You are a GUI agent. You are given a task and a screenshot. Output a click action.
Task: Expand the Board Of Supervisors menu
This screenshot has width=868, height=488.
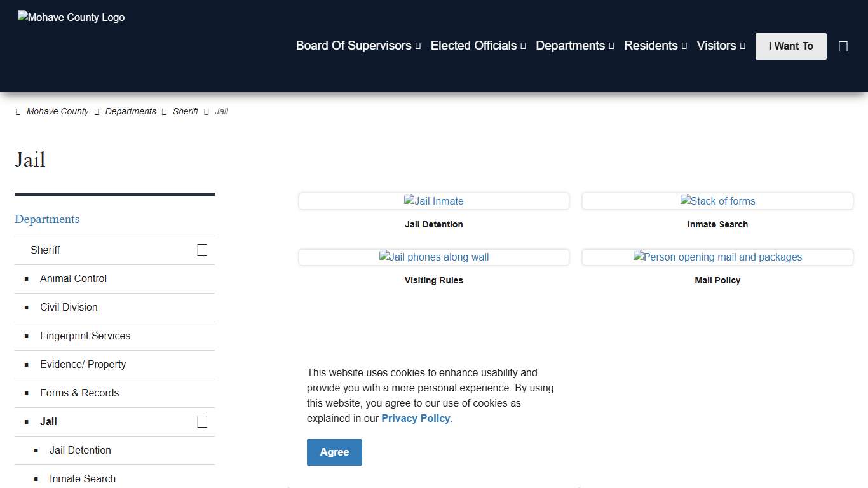[358, 46]
